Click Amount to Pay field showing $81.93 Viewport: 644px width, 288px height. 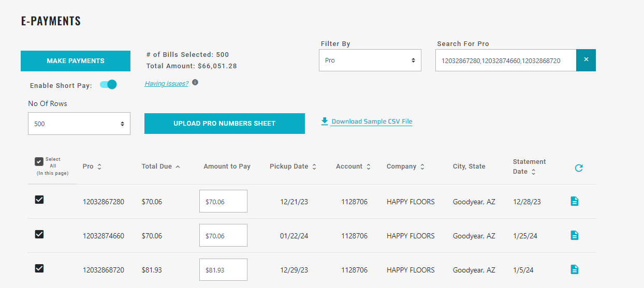coord(223,269)
